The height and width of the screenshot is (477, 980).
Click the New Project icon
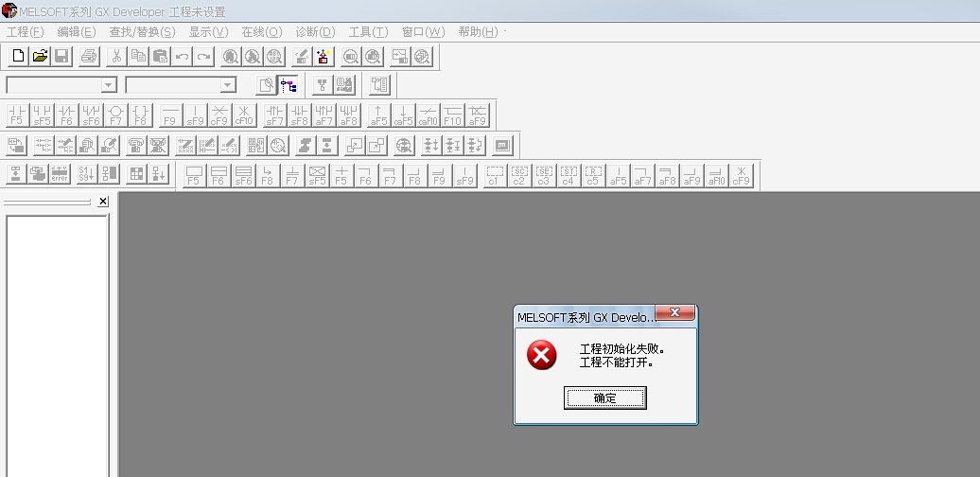(x=18, y=57)
